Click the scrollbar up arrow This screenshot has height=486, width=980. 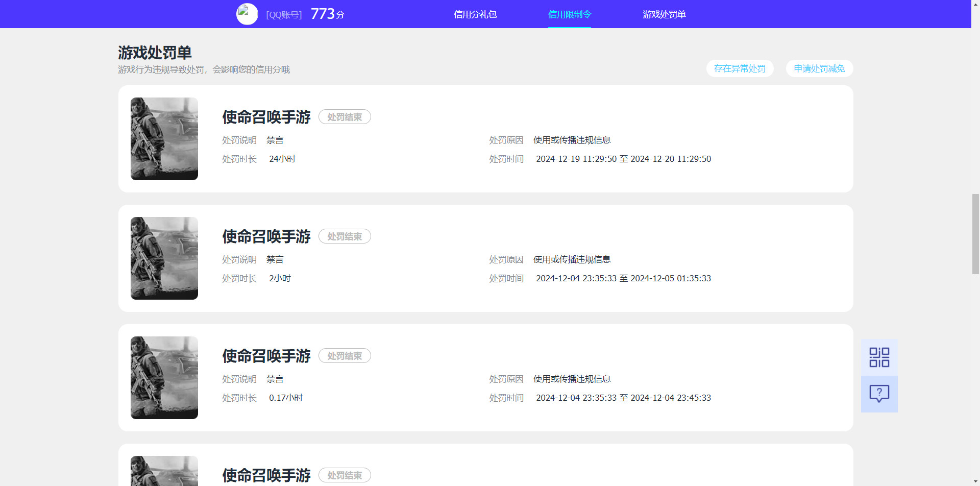point(975,4)
